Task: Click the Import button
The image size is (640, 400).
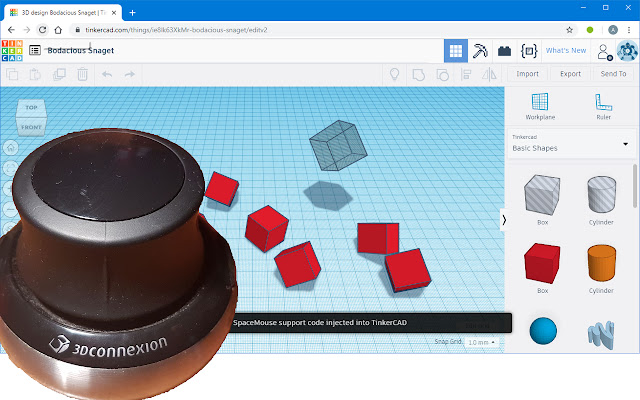Action: [x=527, y=74]
